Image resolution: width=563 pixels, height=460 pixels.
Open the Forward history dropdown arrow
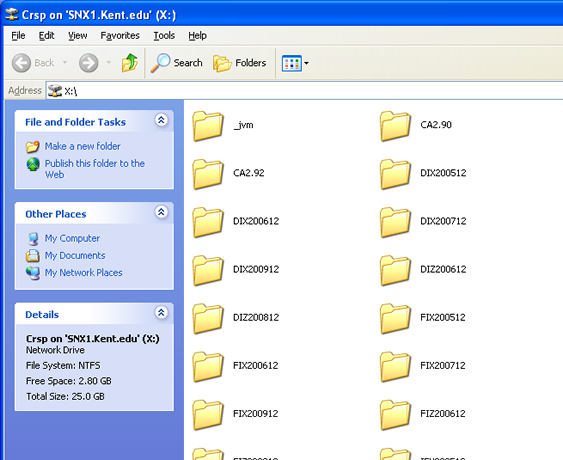(108, 62)
